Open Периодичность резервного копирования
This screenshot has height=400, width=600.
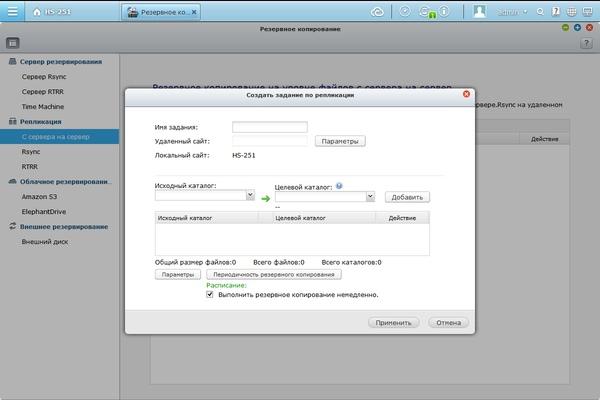point(274,274)
